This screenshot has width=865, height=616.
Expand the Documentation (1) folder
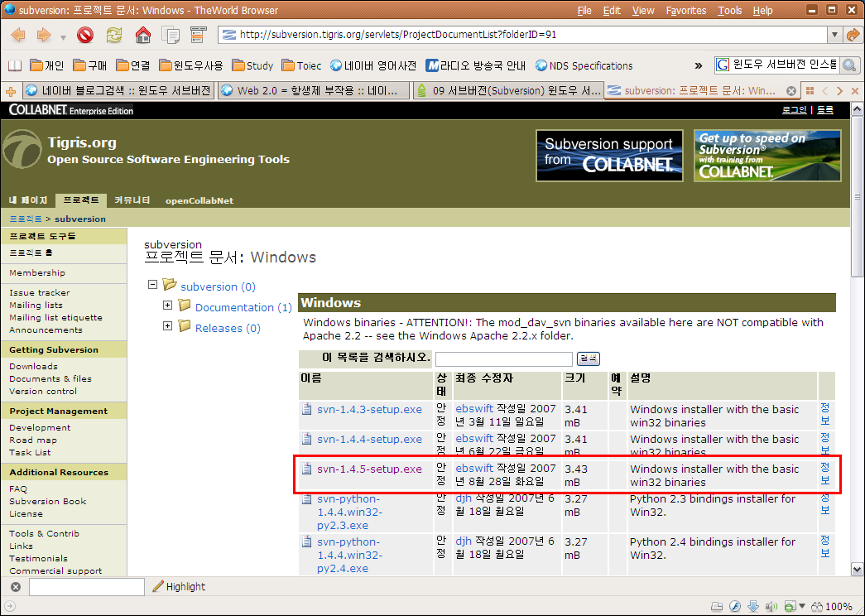(168, 306)
